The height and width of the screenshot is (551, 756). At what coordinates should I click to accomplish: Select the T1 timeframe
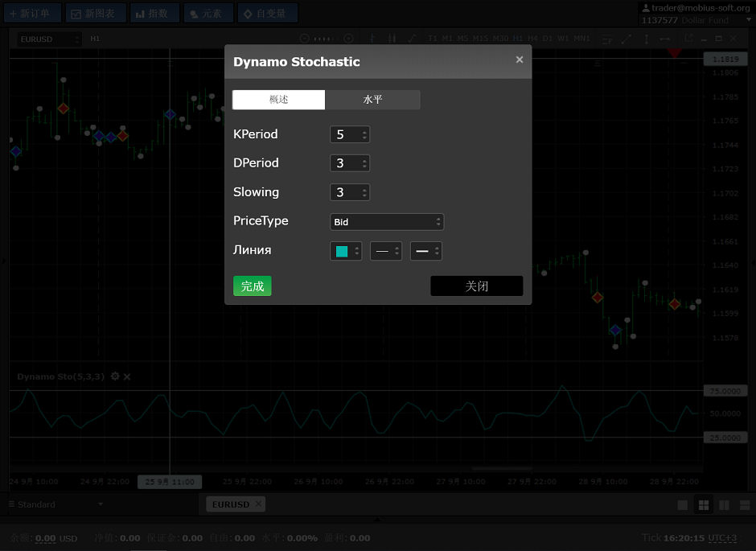point(433,39)
